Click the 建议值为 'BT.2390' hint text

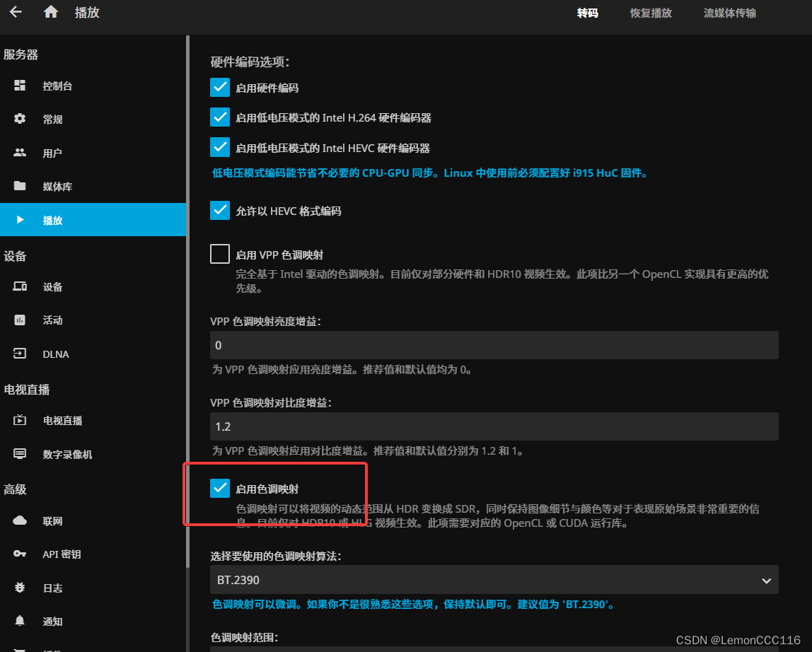point(565,604)
